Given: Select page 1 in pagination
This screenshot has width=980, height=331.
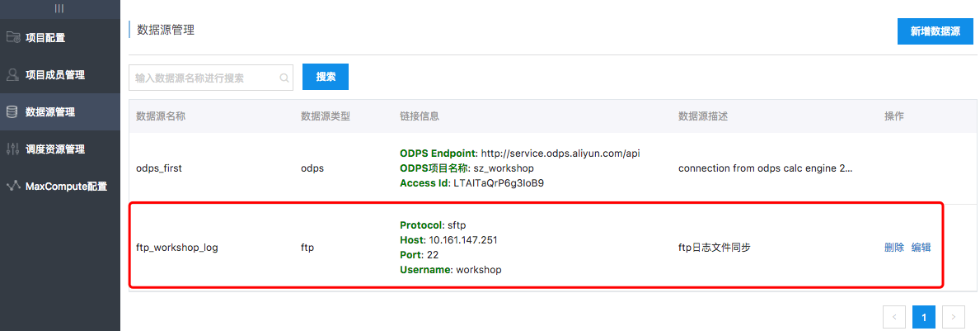Looking at the screenshot, I should (x=924, y=316).
